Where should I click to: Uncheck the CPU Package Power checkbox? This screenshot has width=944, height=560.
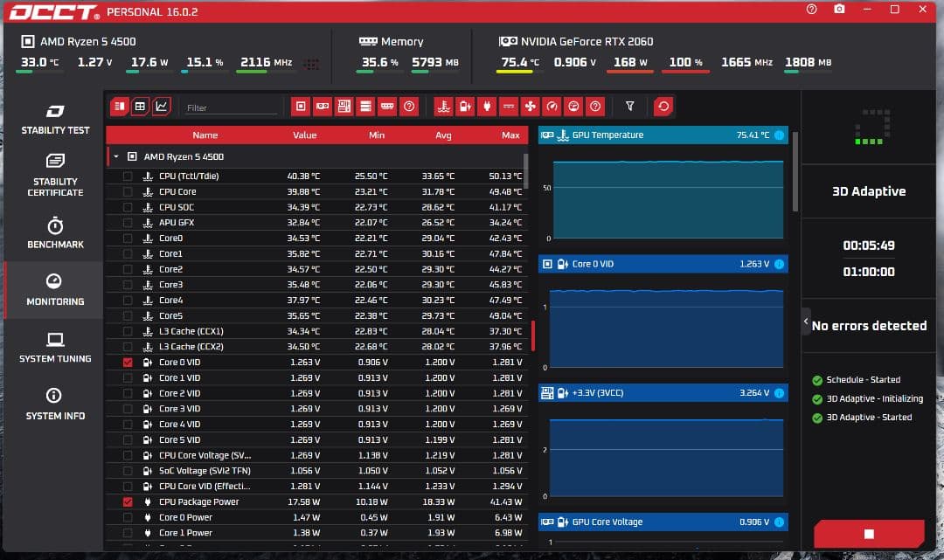(128, 501)
